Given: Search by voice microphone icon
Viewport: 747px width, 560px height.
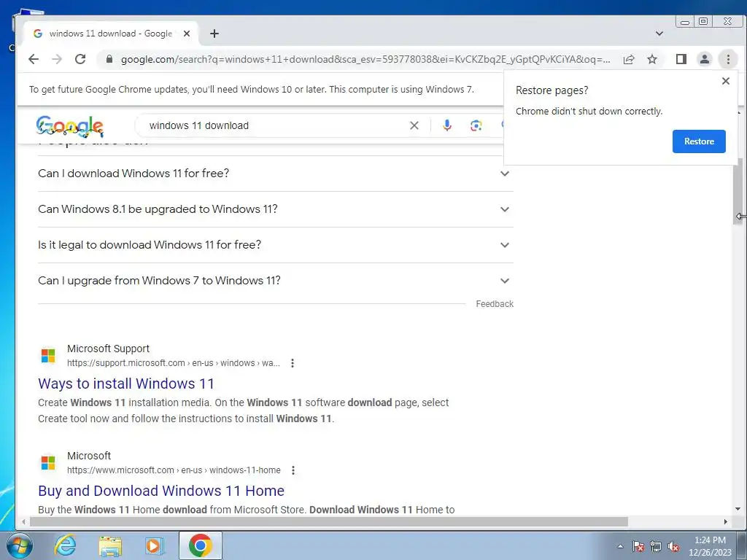Looking at the screenshot, I should coord(447,125).
